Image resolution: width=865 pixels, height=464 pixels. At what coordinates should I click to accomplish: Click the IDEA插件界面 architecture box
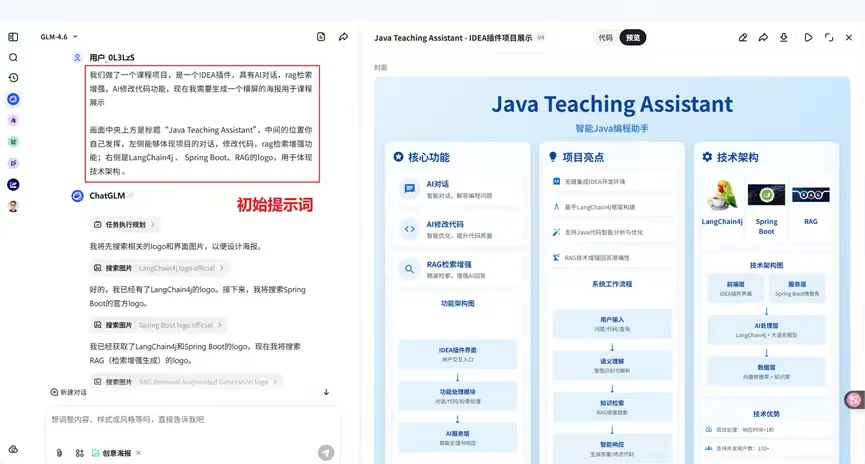tap(458, 354)
